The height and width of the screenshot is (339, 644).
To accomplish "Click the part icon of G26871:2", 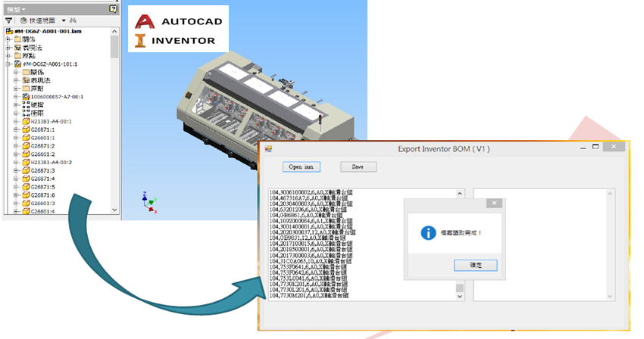I will click(26, 146).
